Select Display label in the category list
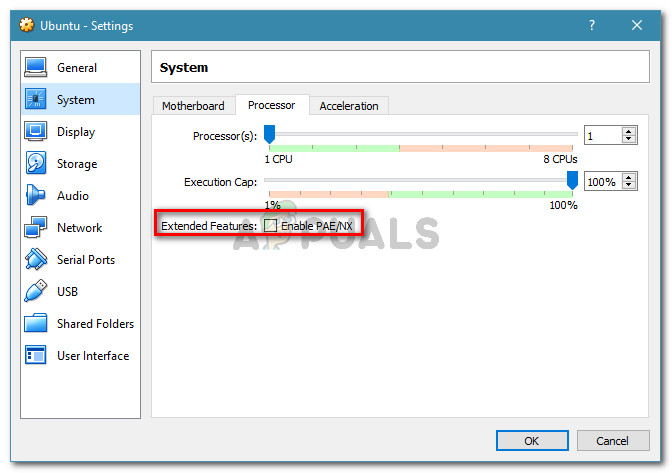This screenshot has height=473, width=672. click(x=76, y=132)
